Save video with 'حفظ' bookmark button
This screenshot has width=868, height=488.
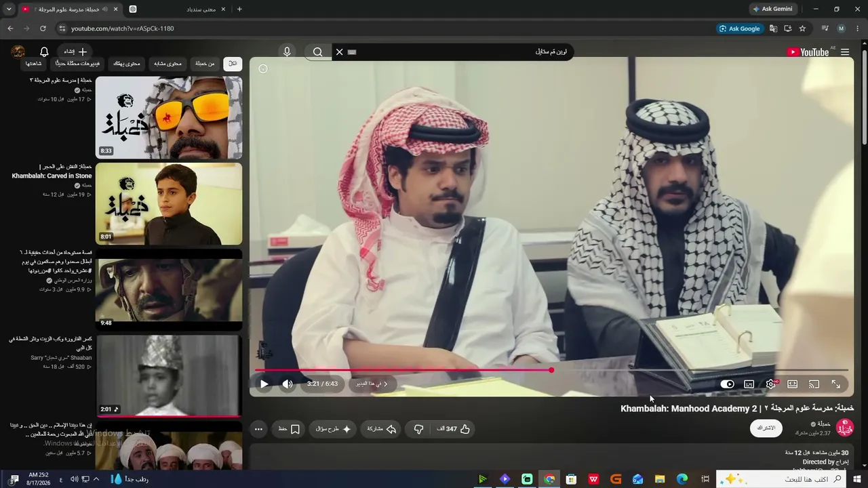pos(290,429)
